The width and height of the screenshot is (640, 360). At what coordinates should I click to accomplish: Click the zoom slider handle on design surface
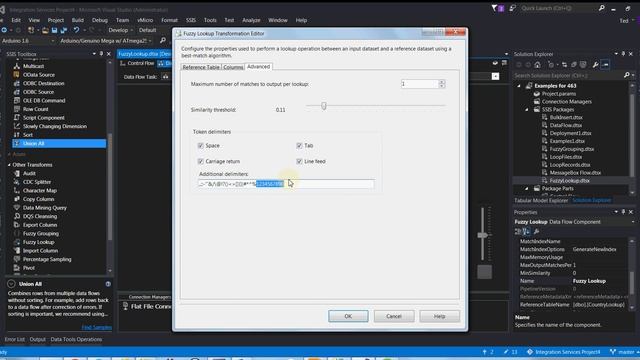point(482,236)
